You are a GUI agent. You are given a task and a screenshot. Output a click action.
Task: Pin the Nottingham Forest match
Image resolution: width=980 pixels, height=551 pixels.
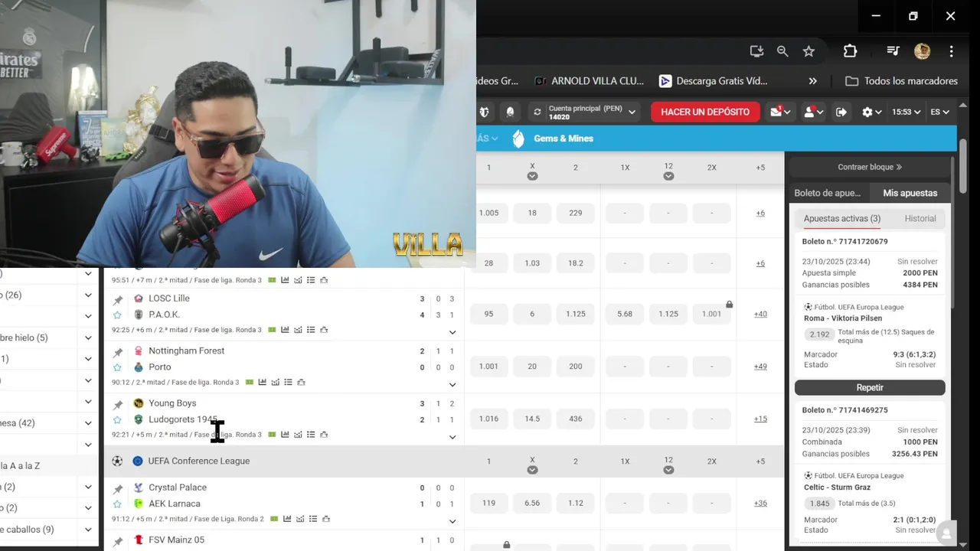tap(118, 353)
